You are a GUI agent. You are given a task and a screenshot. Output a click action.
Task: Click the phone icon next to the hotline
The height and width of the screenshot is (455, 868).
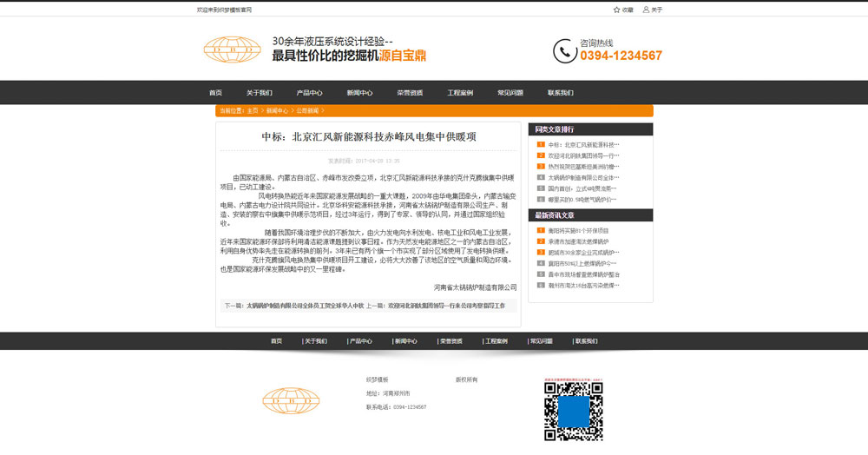(x=565, y=51)
